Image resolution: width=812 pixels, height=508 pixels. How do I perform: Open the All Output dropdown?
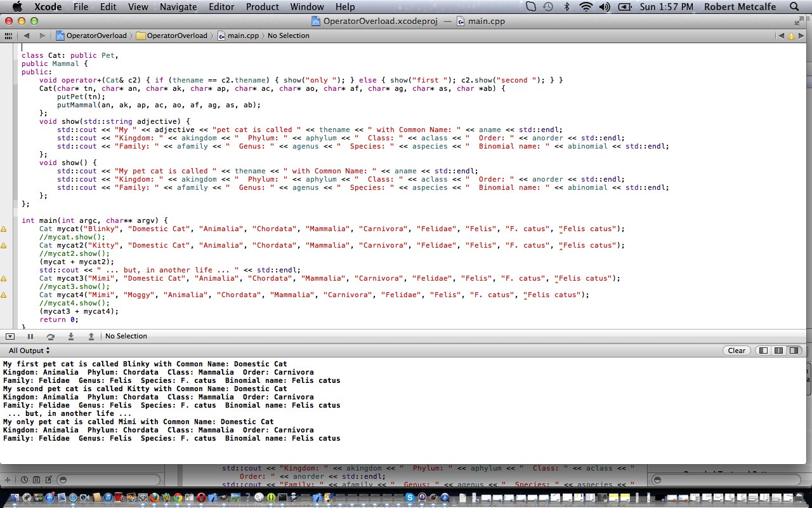(x=29, y=351)
